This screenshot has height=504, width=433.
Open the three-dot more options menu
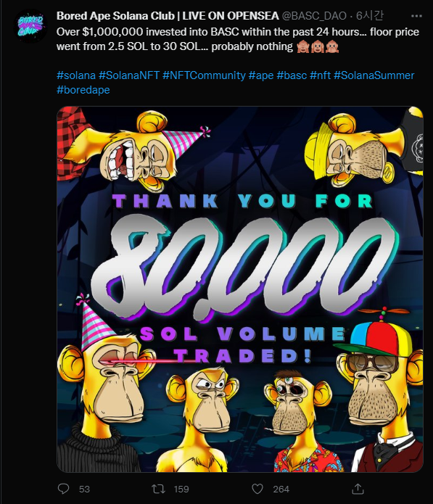416,16
